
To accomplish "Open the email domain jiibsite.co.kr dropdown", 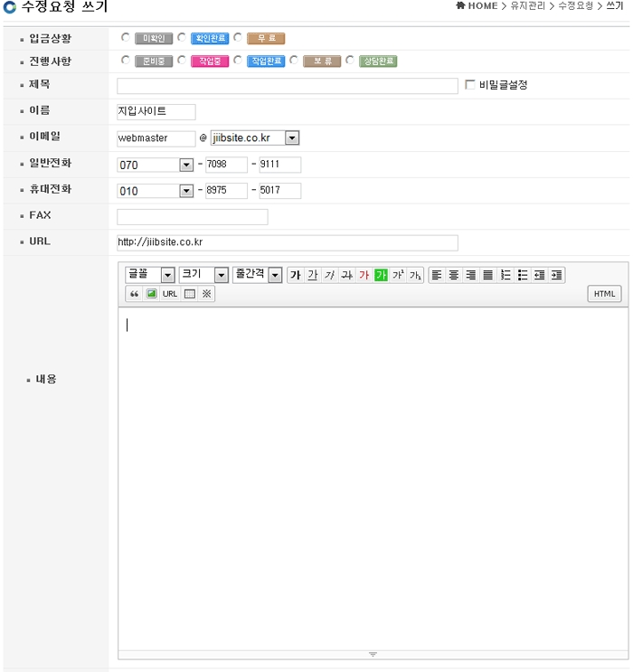I will point(291,138).
